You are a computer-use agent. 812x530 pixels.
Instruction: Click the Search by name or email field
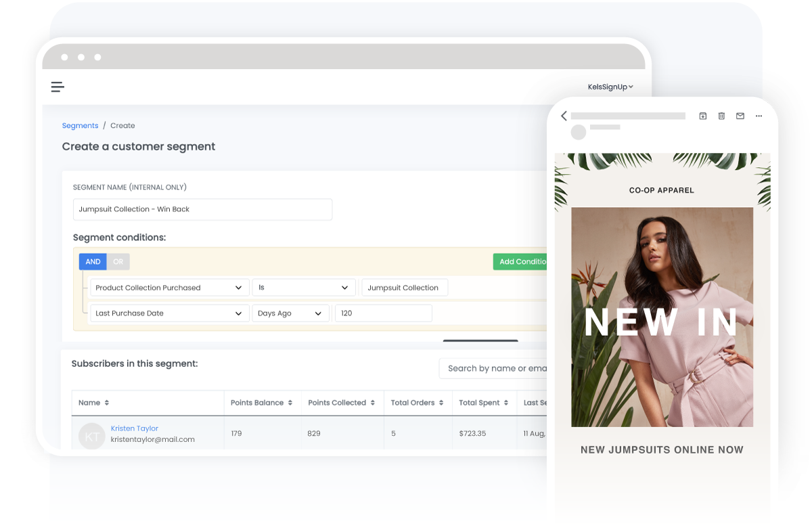point(494,368)
